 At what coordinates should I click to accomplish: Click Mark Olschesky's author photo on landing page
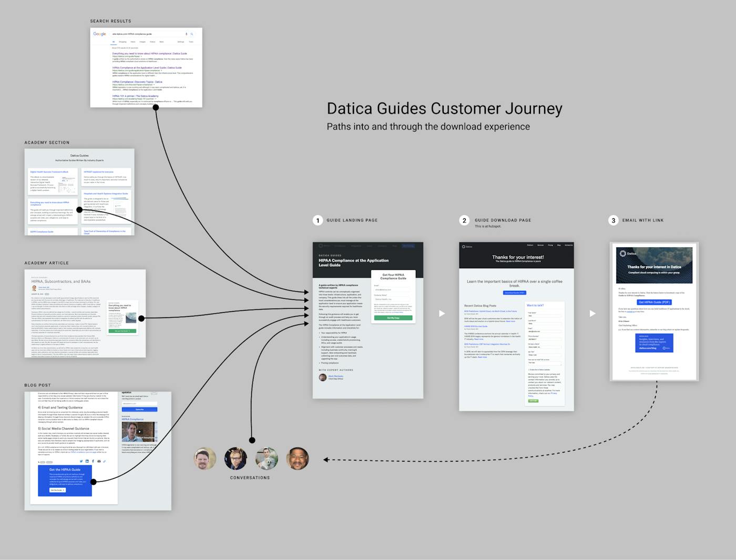323,377
